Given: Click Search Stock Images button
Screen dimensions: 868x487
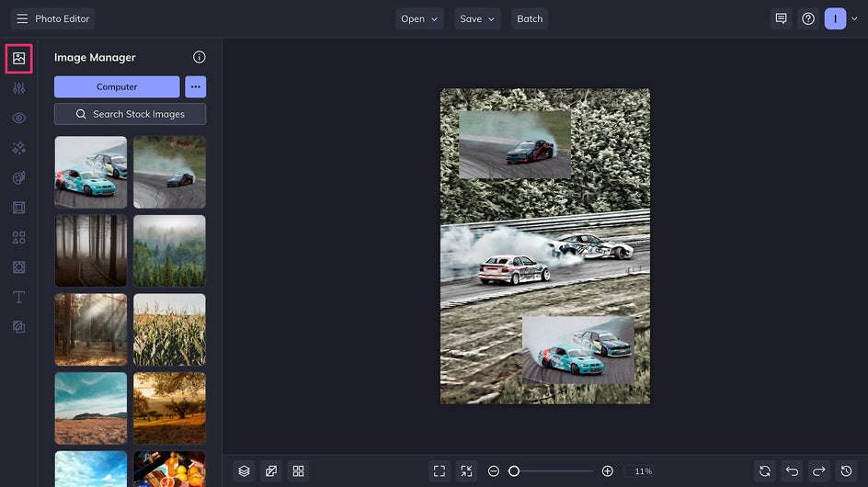Looking at the screenshot, I should (x=130, y=114).
